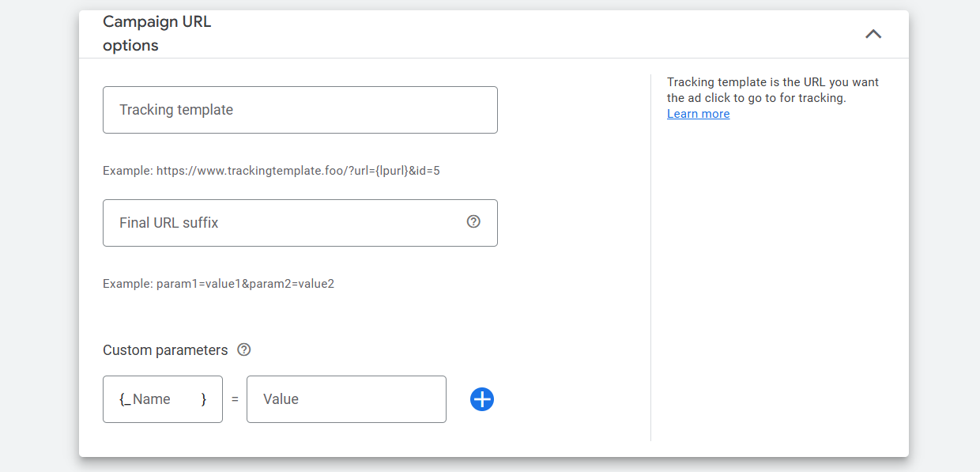Open the Learn more link
Image resolution: width=980 pixels, height=472 pixels.
point(698,114)
